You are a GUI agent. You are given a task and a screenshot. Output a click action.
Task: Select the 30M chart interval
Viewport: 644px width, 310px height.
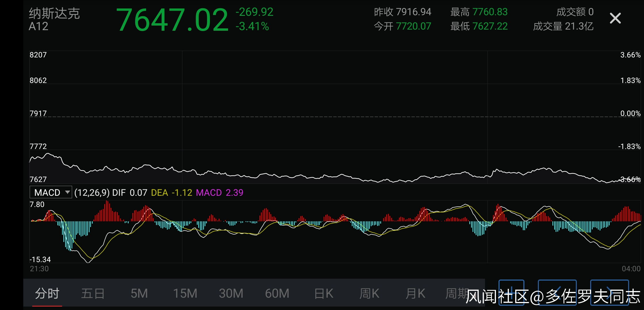click(x=231, y=293)
